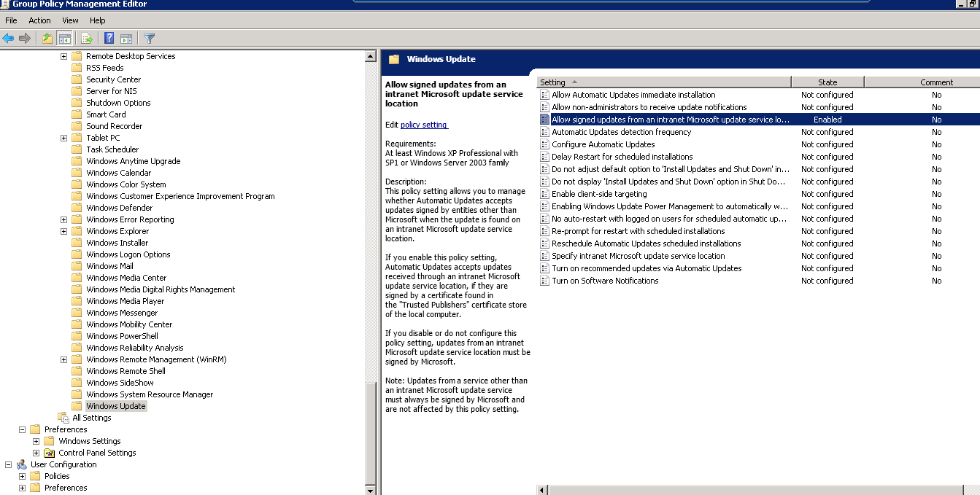Sort by the Setting column header
This screenshot has width=980, height=495.
pos(664,82)
